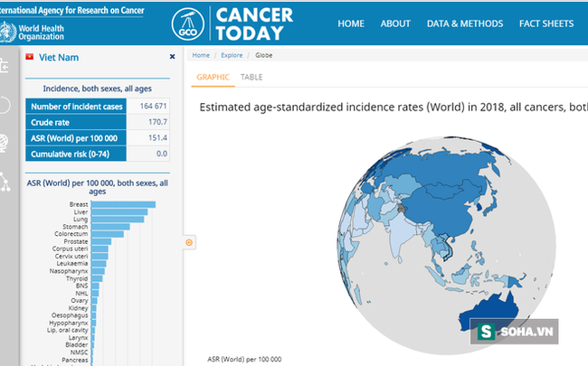Click the World Health Organization emblem
Image resolution: width=588 pixels, height=366 pixels.
point(7,33)
